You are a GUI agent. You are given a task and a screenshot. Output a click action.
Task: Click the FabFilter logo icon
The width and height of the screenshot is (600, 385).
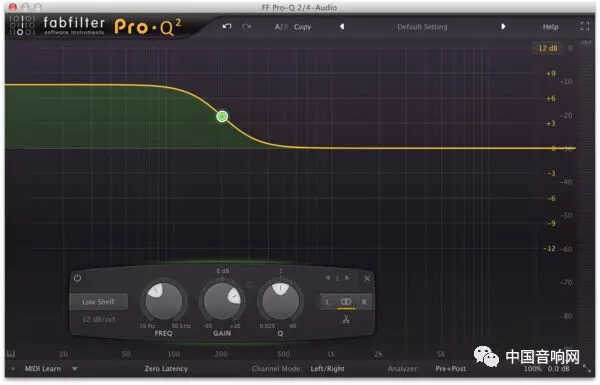tap(22, 27)
